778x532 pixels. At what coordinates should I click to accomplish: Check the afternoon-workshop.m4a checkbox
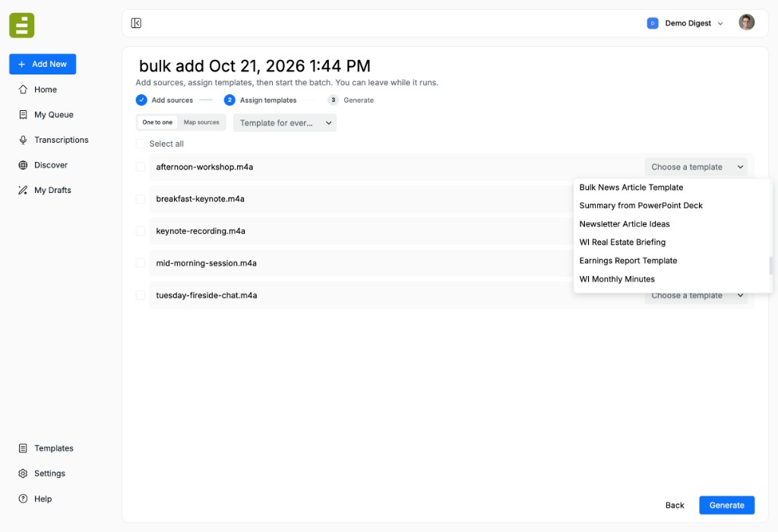pyautogui.click(x=141, y=166)
